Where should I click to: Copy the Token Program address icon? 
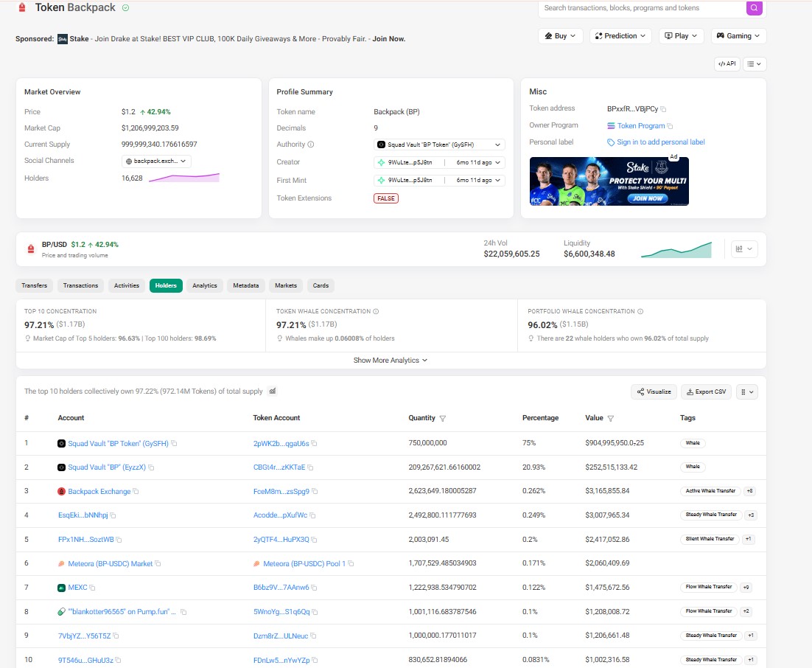(670, 126)
